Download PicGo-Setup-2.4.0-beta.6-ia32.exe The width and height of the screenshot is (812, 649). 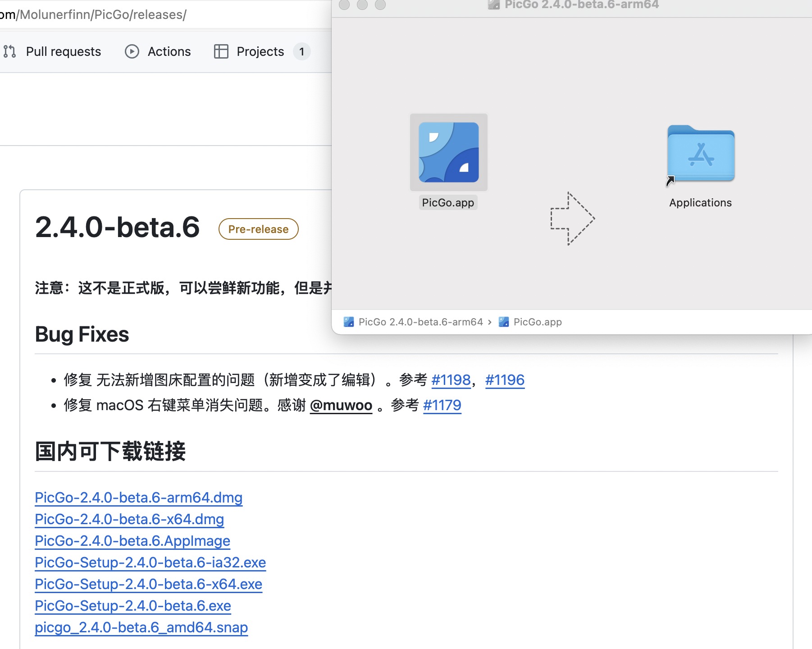point(151,562)
